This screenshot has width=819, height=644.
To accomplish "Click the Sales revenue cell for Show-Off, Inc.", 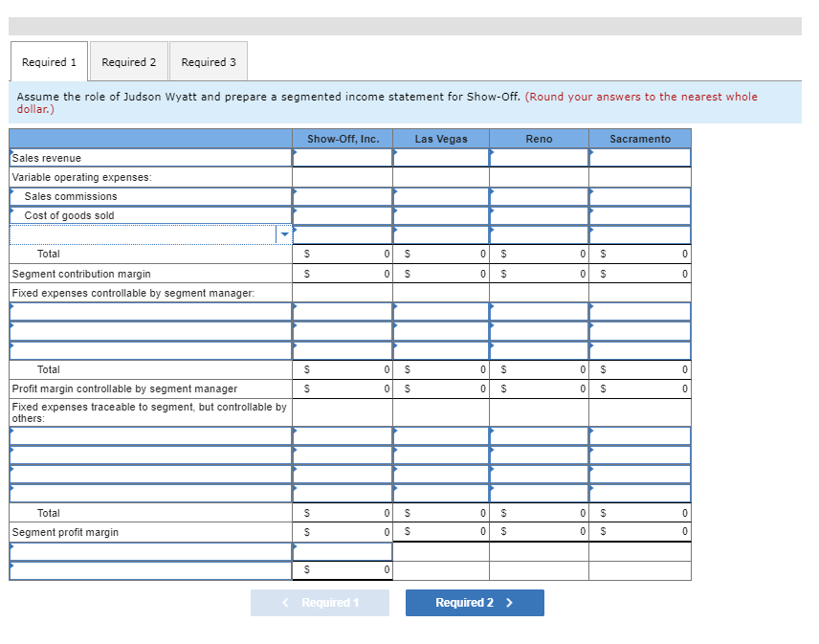I will point(343,158).
